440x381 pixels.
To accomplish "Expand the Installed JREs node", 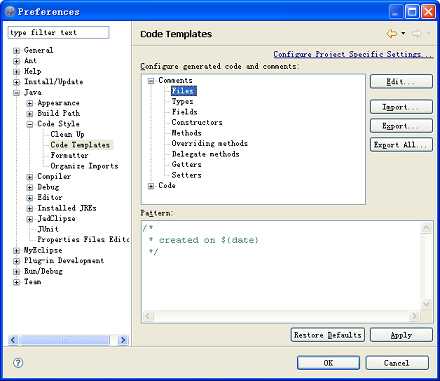I will point(30,208).
